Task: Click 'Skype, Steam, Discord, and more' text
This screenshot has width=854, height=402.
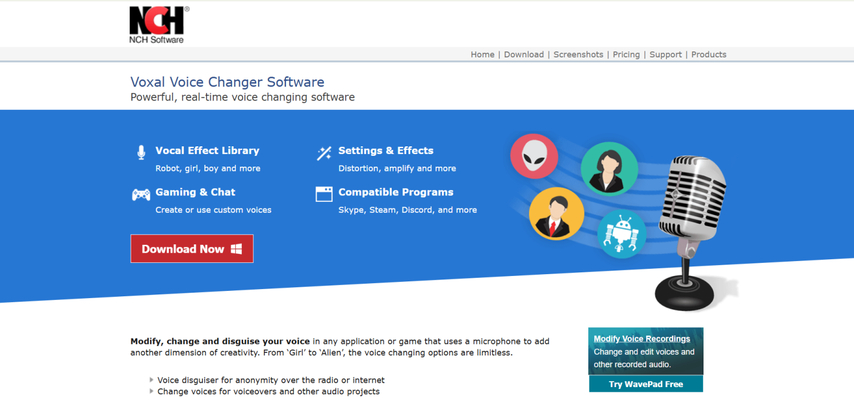Action: point(407,210)
